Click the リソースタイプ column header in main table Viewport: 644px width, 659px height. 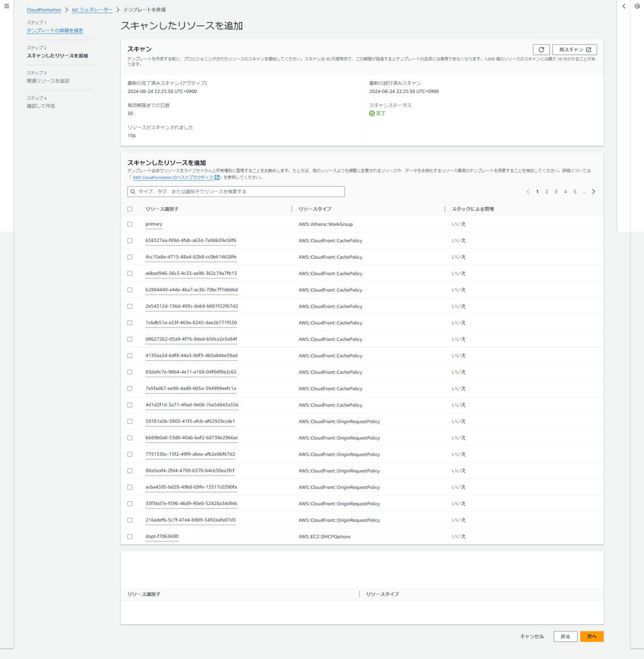[315, 209]
